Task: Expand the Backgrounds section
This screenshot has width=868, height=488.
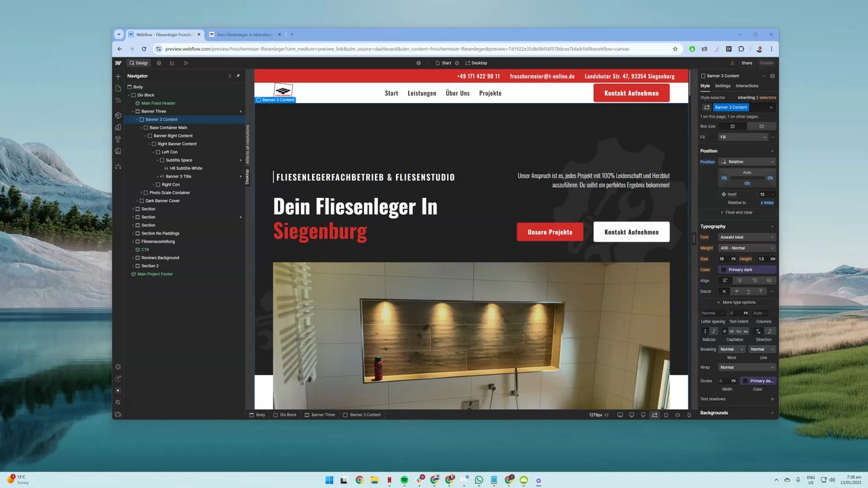Action: tap(738, 413)
